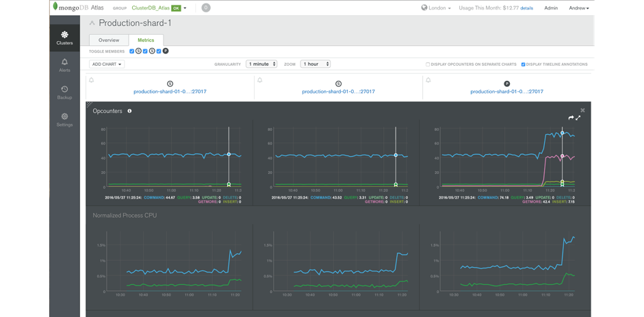Toggle the primary member checkbox
The height and width of the screenshot is (317, 644).
pyautogui.click(x=159, y=51)
